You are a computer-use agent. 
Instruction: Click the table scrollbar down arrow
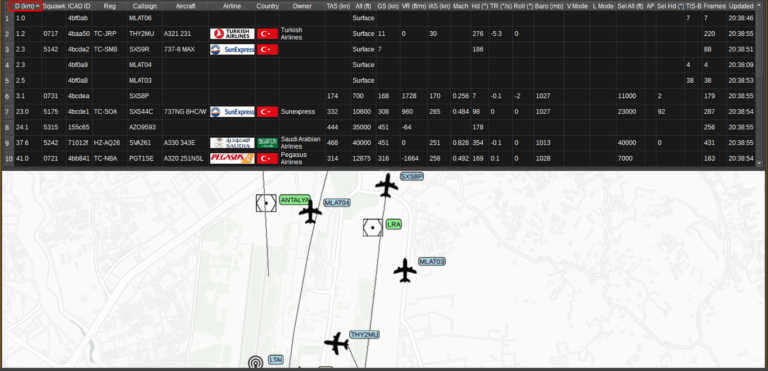759,163
